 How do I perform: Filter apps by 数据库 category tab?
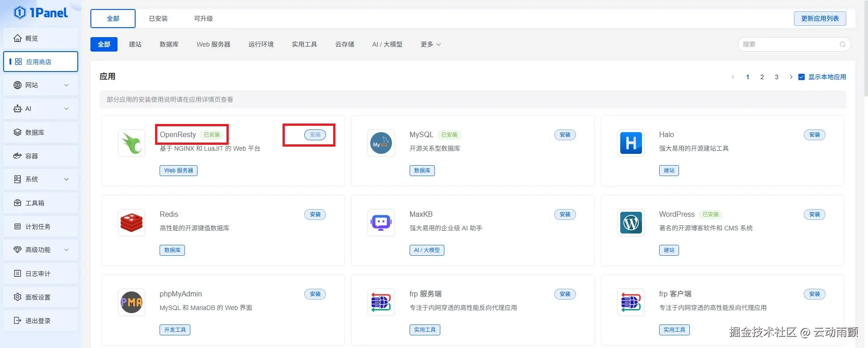pos(169,44)
